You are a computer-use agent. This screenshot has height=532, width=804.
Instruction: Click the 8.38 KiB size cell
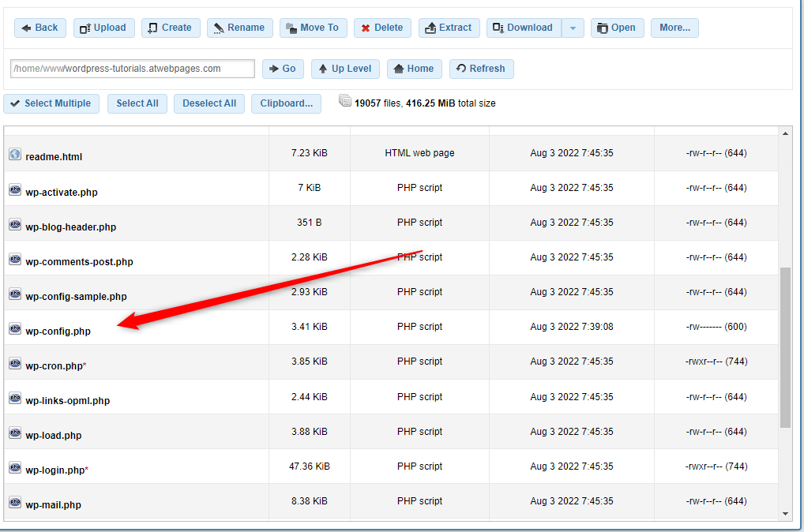tap(309, 500)
